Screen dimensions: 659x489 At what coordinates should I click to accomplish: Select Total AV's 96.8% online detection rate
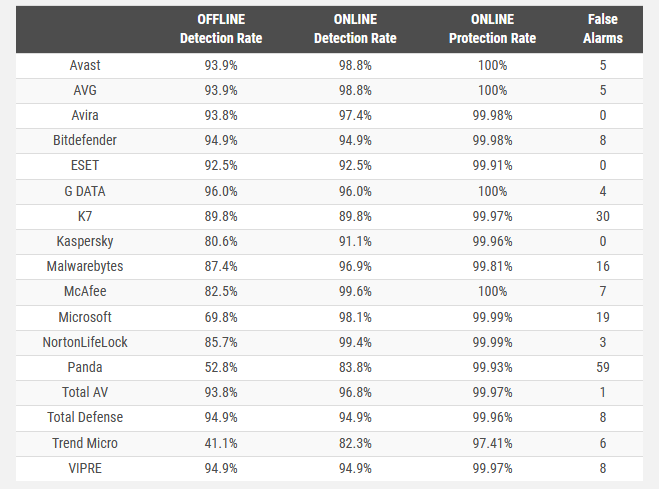pos(355,392)
